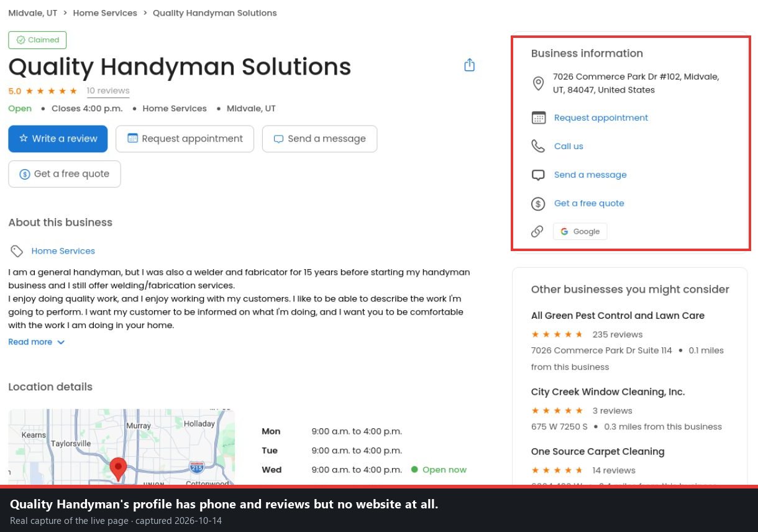
Task: Click the About this business heading
Action: pyautogui.click(x=60, y=222)
